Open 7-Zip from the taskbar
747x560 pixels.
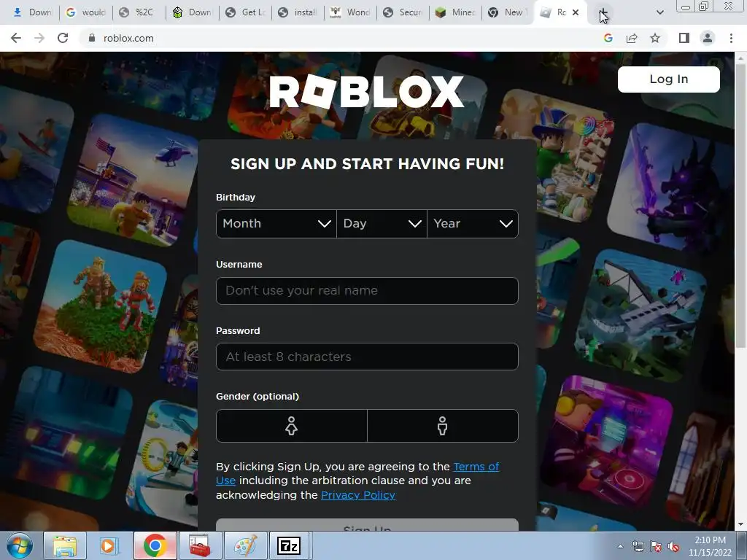tap(289, 545)
